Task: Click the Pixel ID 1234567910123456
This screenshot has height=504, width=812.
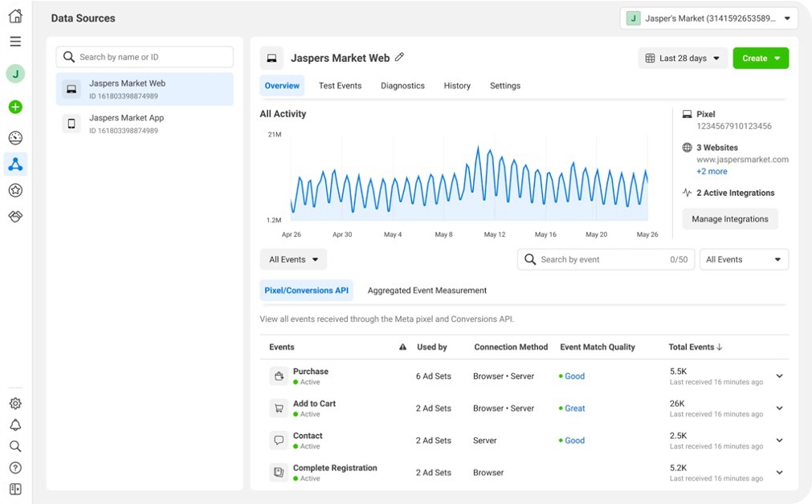Action: click(x=734, y=126)
